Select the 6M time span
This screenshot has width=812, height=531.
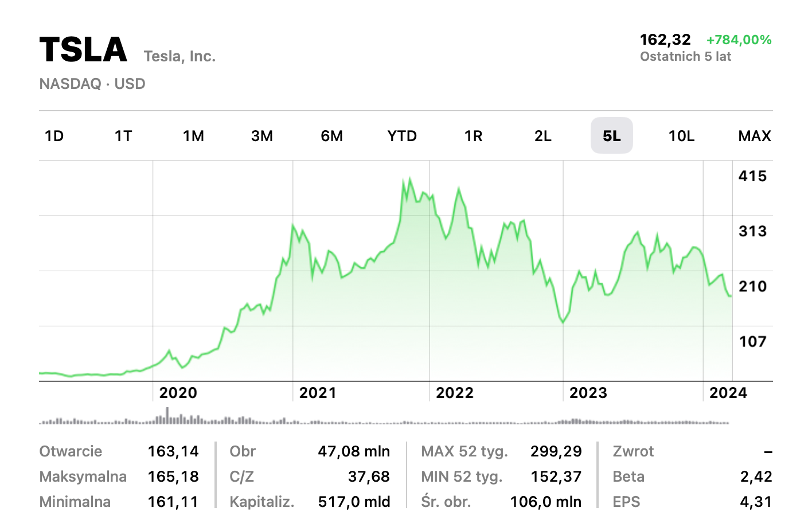pyautogui.click(x=332, y=136)
